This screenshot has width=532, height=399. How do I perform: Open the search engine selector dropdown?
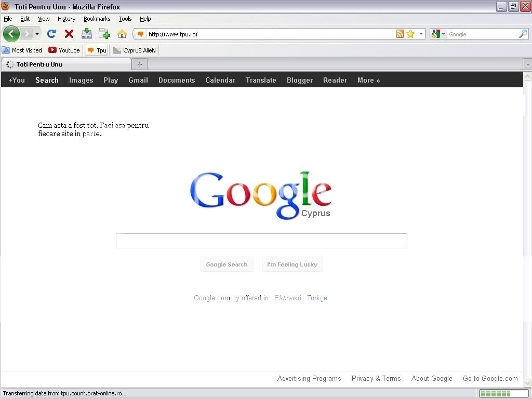[438, 34]
